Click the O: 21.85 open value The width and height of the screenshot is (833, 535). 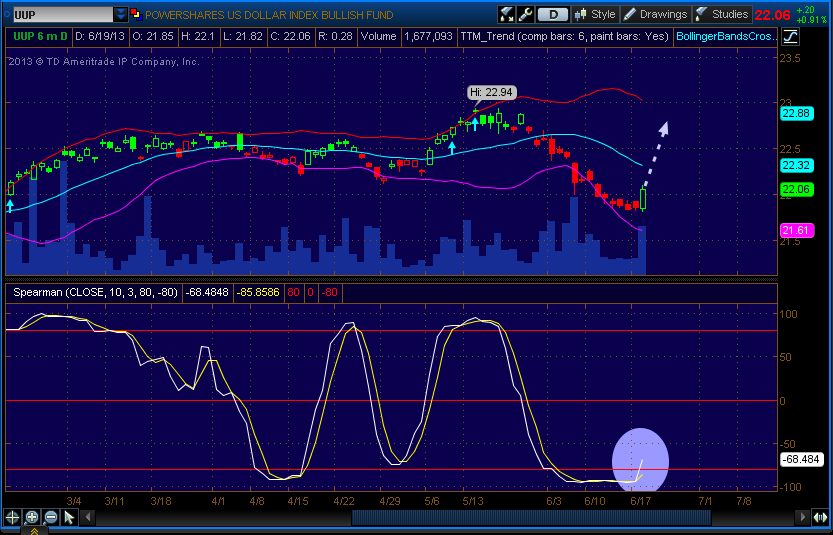[153, 37]
